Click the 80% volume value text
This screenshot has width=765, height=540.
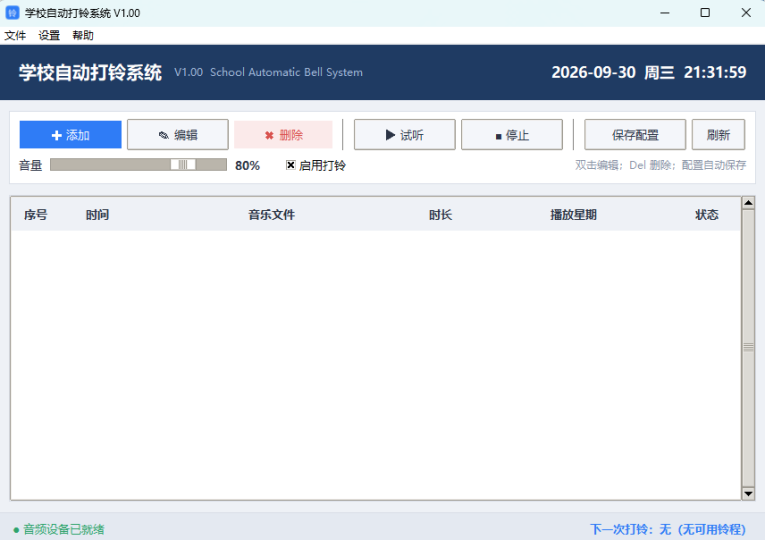tap(247, 166)
